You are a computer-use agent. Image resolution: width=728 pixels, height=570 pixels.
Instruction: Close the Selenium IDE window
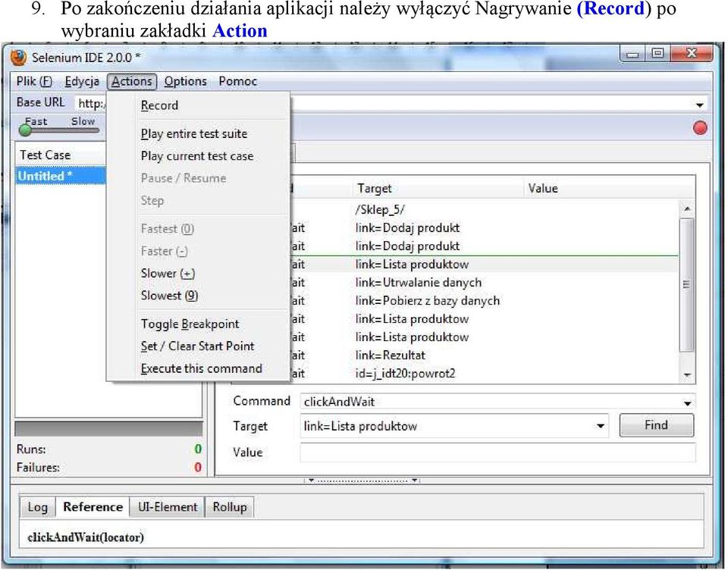coord(692,54)
